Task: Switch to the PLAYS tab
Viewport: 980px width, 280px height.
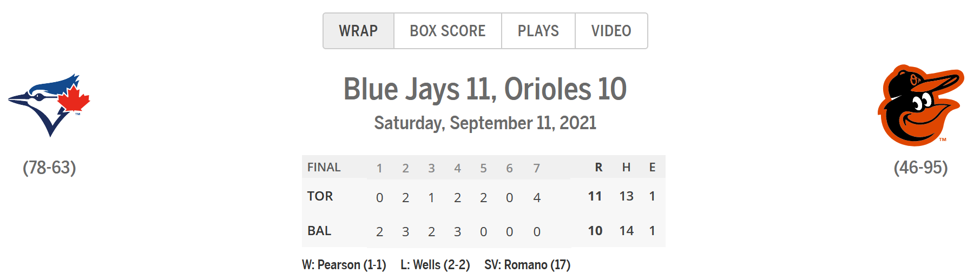Action: pos(538,31)
